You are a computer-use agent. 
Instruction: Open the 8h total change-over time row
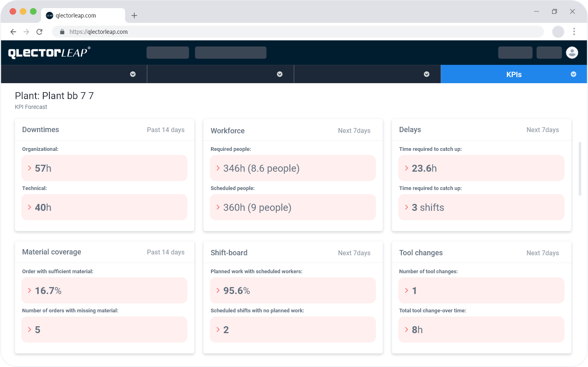481,329
